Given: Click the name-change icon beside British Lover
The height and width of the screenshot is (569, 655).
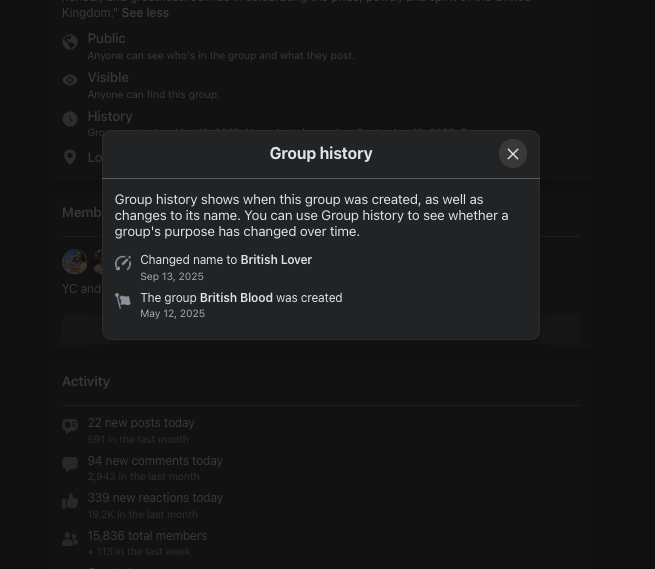Looking at the screenshot, I should point(123,263).
